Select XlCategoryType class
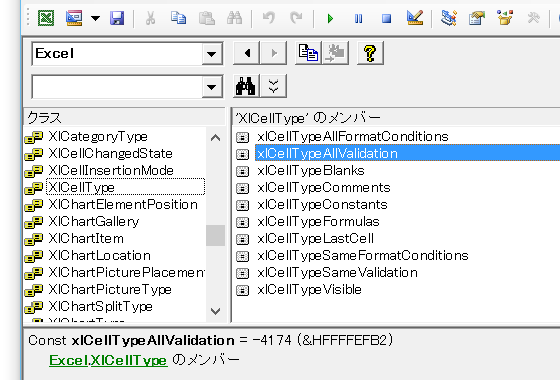This screenshot has width=560, height=380. coord(98,137)
